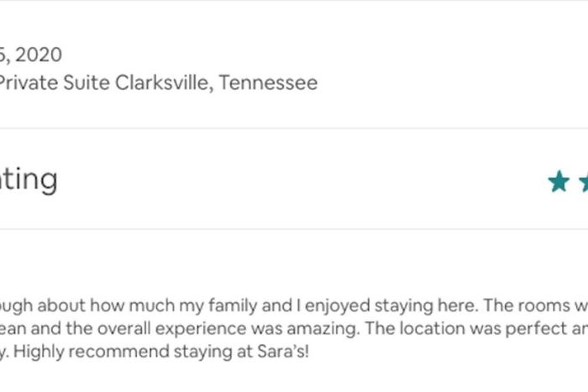Click the first teal rating star
Image resolution: width=588 pixels, height=392 pixels.
point(558,181)
